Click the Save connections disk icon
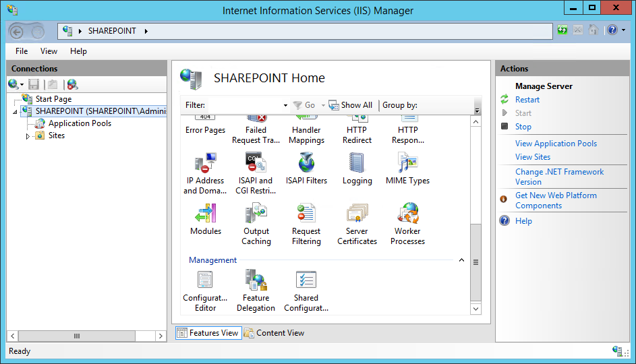 [x=34, y=84]
